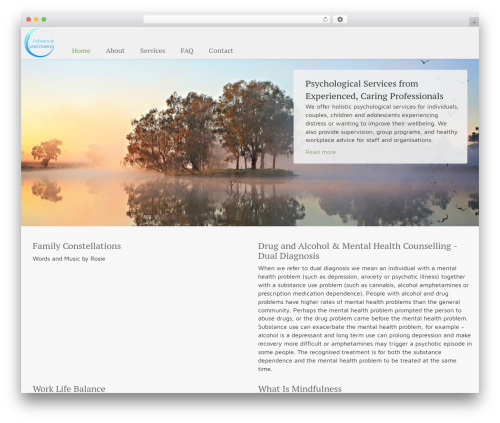
Task: Open the Home menu item
Action: point(81,51)
